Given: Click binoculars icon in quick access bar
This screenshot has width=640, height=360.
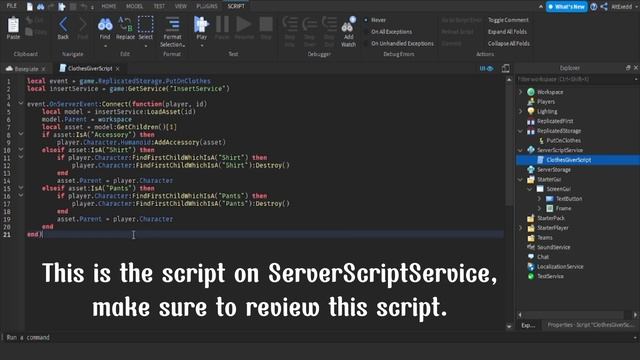Looking at the screenshot, I should point(40,7).
